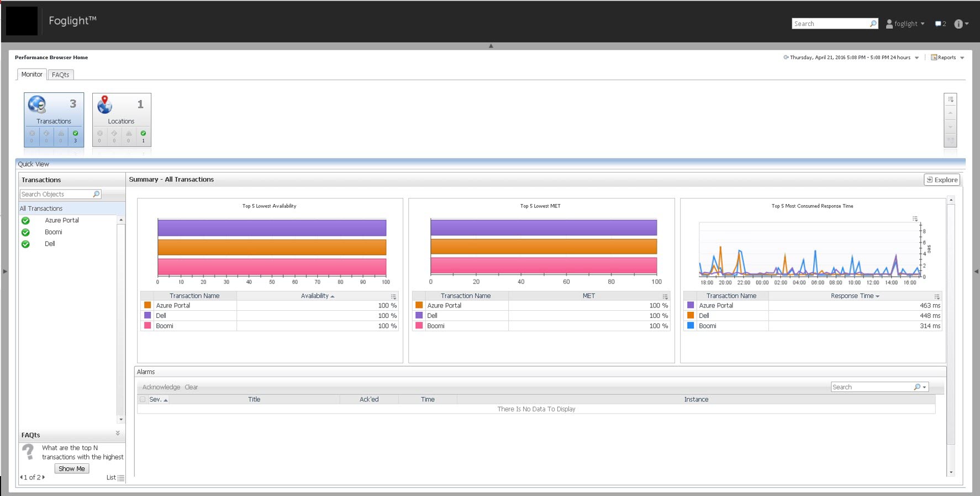Click 463 ms Azure Portal response value
Image resolution: width=980 pixels, height=496 pixels.
click(x=930, y=305)
